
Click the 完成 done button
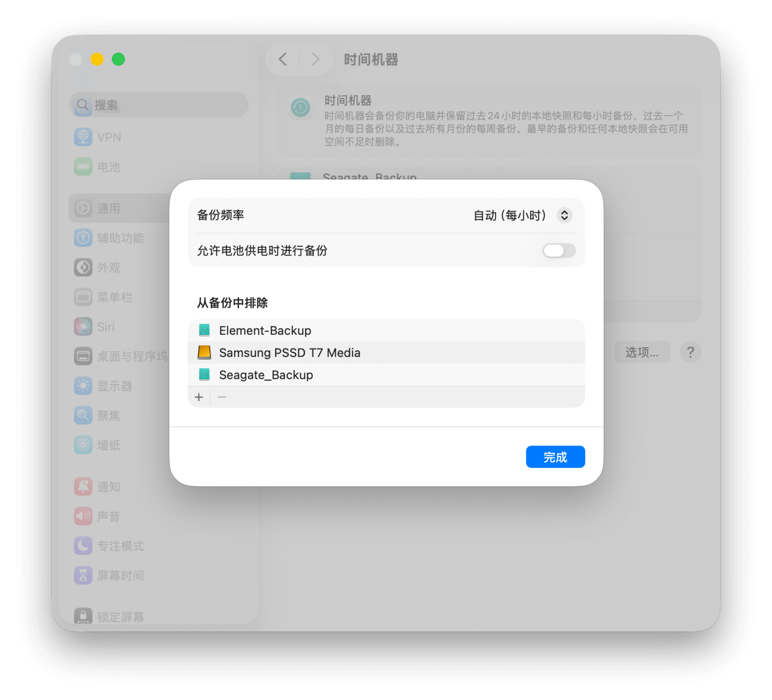(x=555, y=456)
